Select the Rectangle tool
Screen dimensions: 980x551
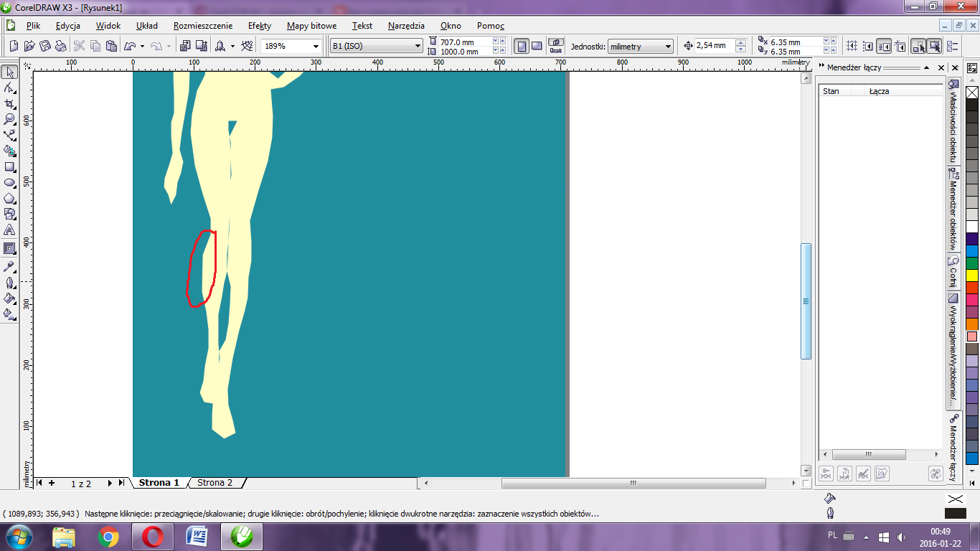[x=9, y=166]
